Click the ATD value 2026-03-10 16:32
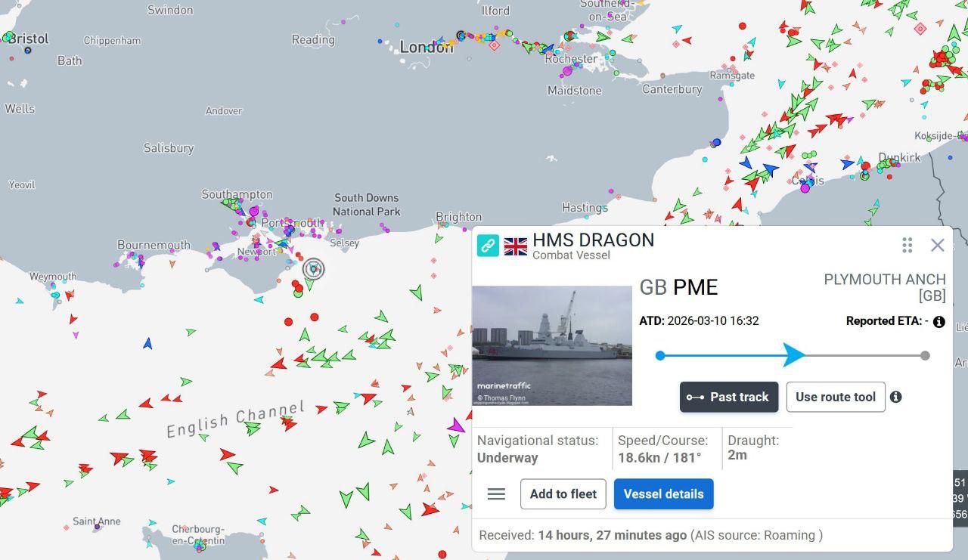The height and width of the screenshot is (560, 968). pyautogui.click(x=713, y=320)
